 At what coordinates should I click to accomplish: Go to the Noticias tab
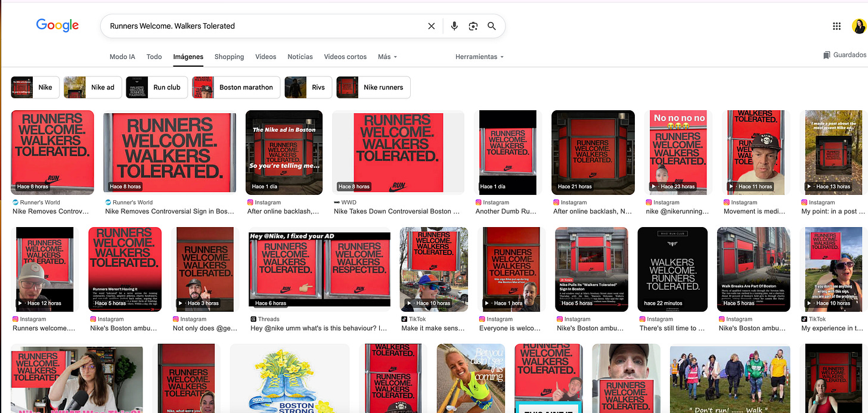[x=300, y=57]
